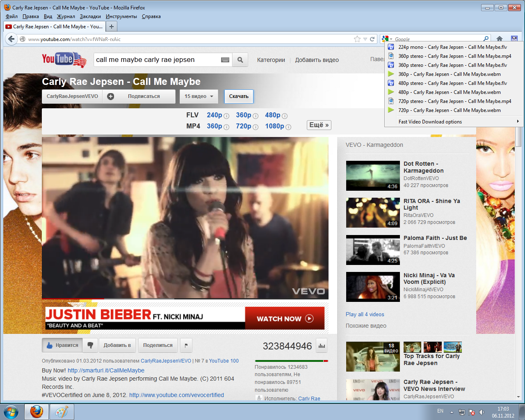The height and width of the screenshot is (420, 525).
Task: Open the Категории link
Action: point(271,60)
